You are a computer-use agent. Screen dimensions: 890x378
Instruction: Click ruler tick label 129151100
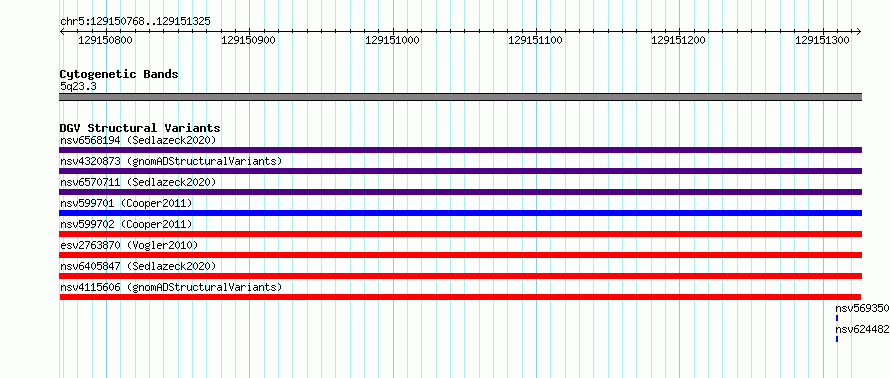(x=535, y=40)
